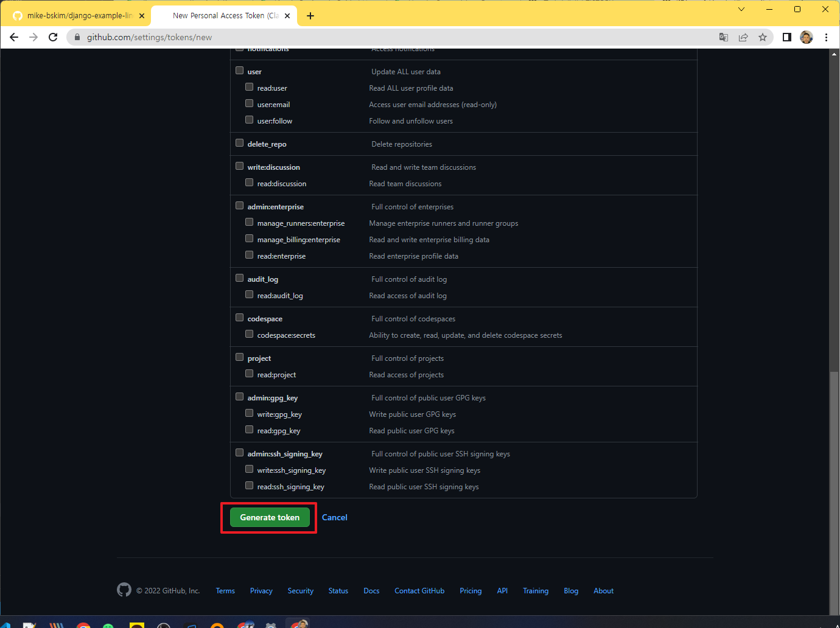Open the Pricing footer link
Viewport: 840px width, 628px height.
[471, 591]
